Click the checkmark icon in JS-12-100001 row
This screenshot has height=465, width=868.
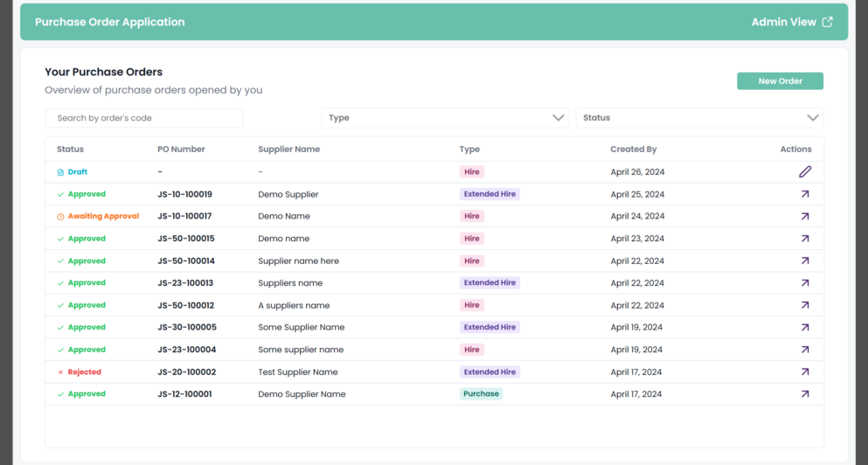(60, 394)
